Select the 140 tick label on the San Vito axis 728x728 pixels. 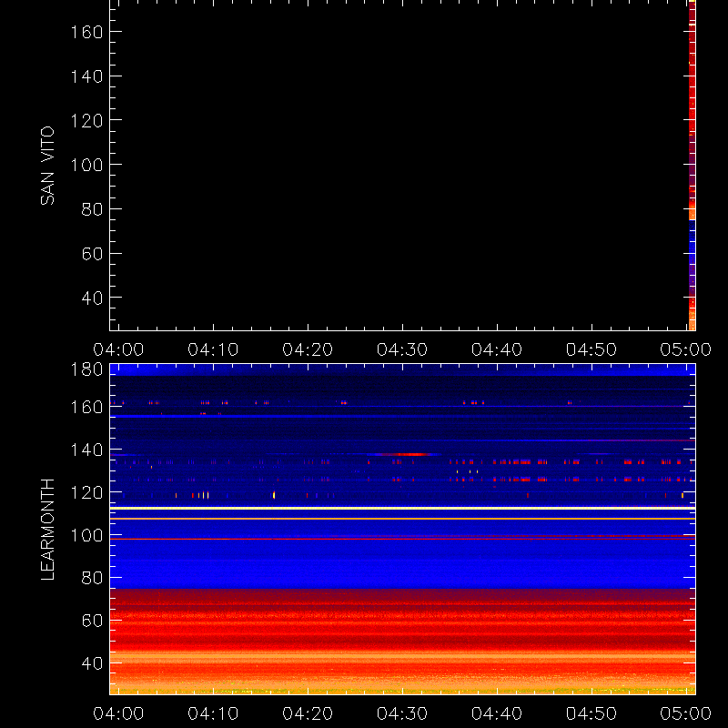pos(86,76)
